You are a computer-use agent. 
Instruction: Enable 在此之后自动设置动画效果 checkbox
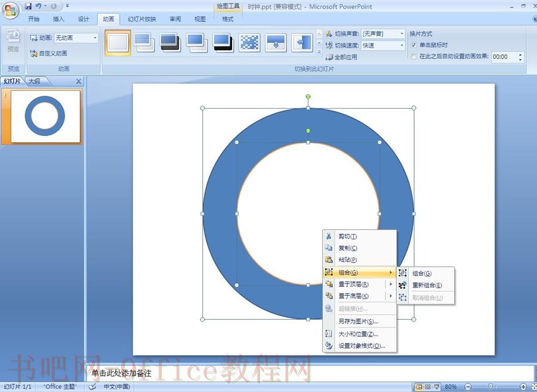[x=413, y=57]
